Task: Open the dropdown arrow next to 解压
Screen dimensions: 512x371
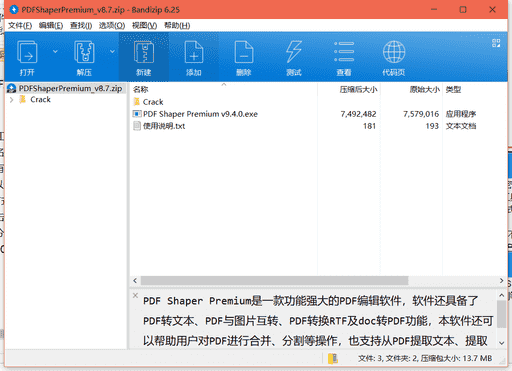Action: tap(112, 51)
